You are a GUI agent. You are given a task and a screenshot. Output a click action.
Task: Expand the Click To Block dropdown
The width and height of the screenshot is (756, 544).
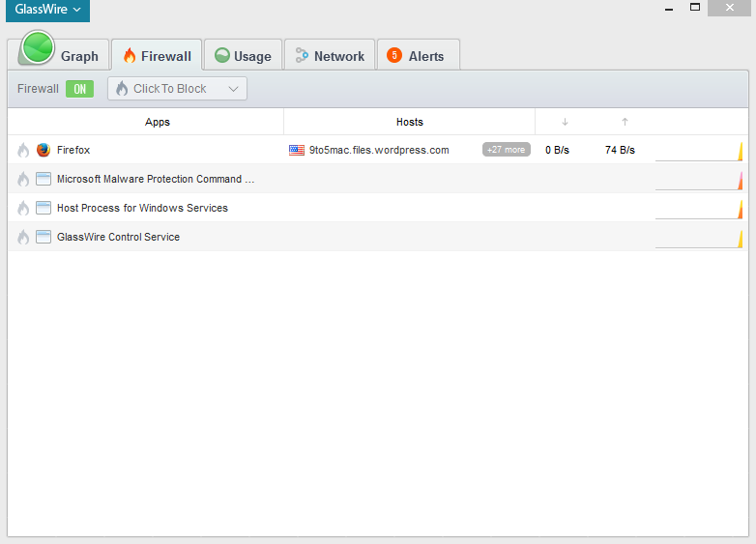tap(178, 89)
